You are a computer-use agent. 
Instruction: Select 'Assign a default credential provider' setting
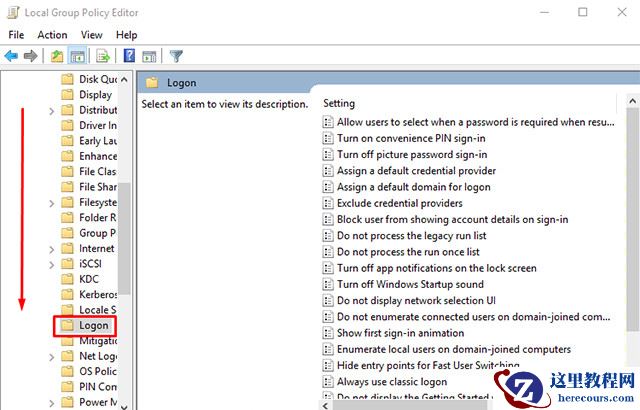coord(409,171)
